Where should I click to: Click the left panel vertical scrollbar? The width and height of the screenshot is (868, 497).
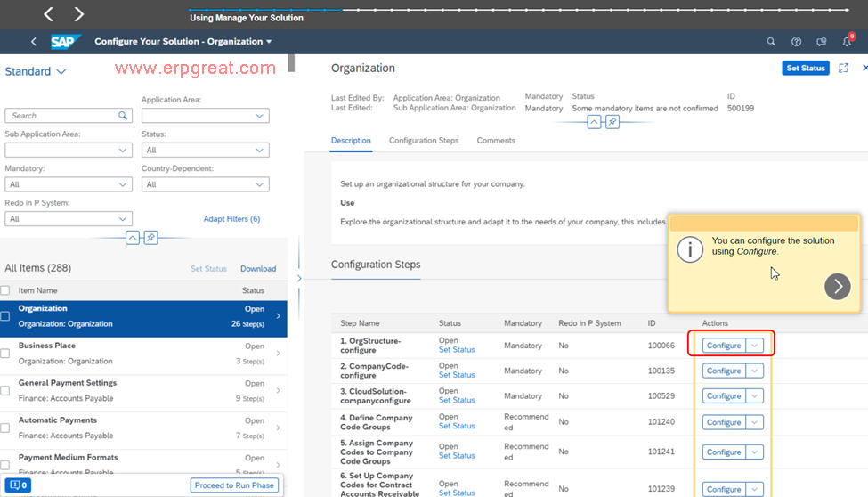pos(291,63)
